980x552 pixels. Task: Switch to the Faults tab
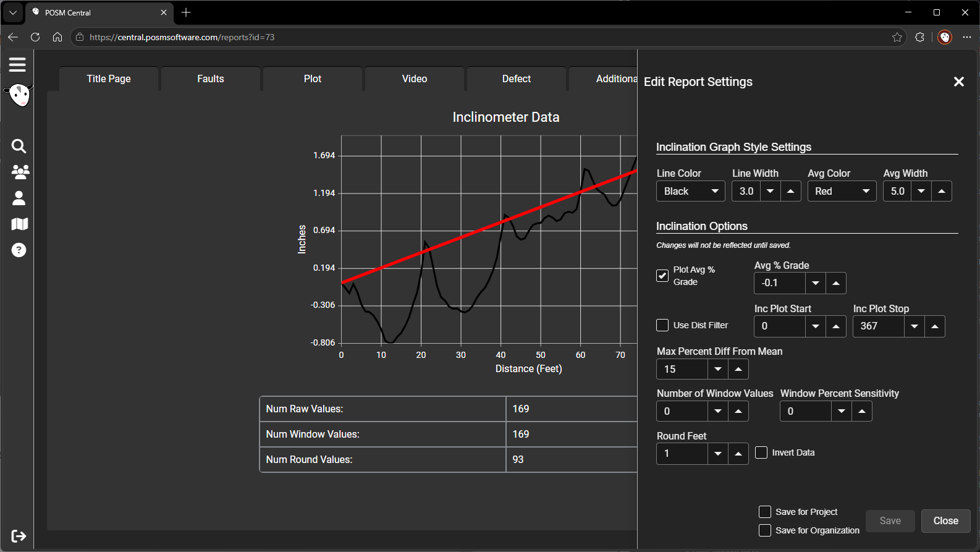[x=211, y=79]
